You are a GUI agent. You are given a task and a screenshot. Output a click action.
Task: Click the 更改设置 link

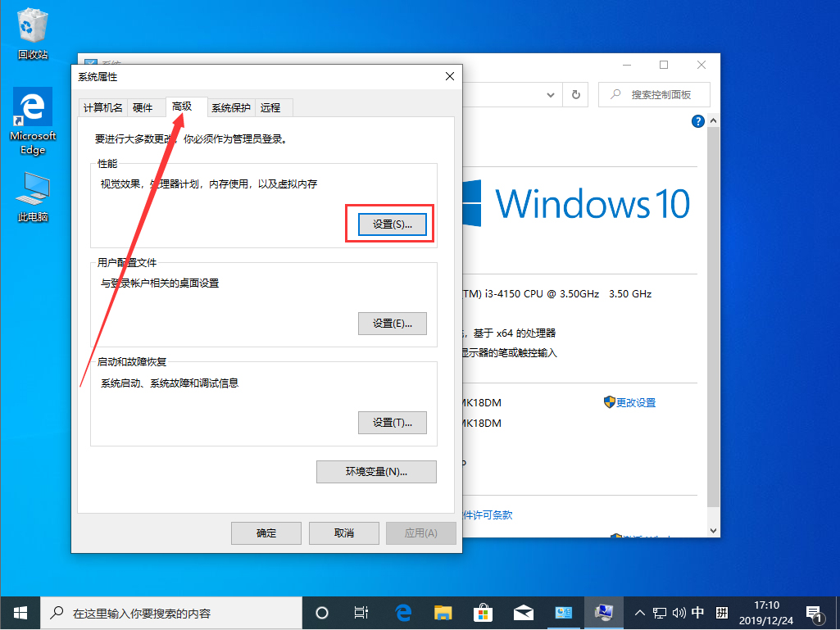(636, 402)
